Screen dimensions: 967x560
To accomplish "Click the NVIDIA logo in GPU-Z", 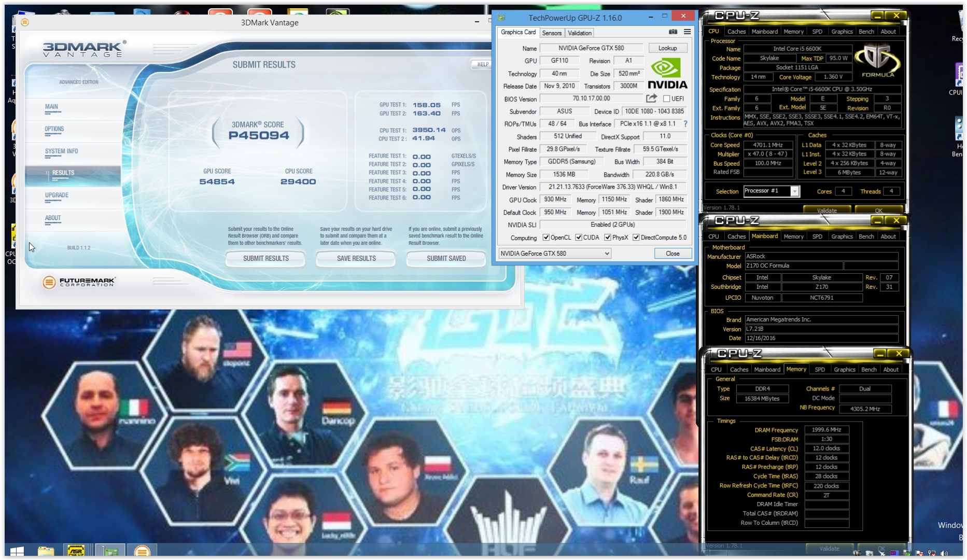I will tap(667, 74).
